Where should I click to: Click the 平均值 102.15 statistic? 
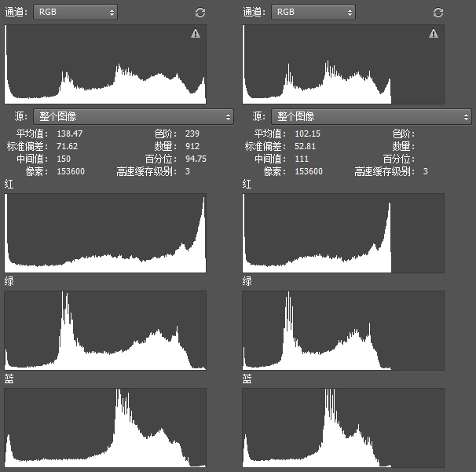tap(308, 134)
